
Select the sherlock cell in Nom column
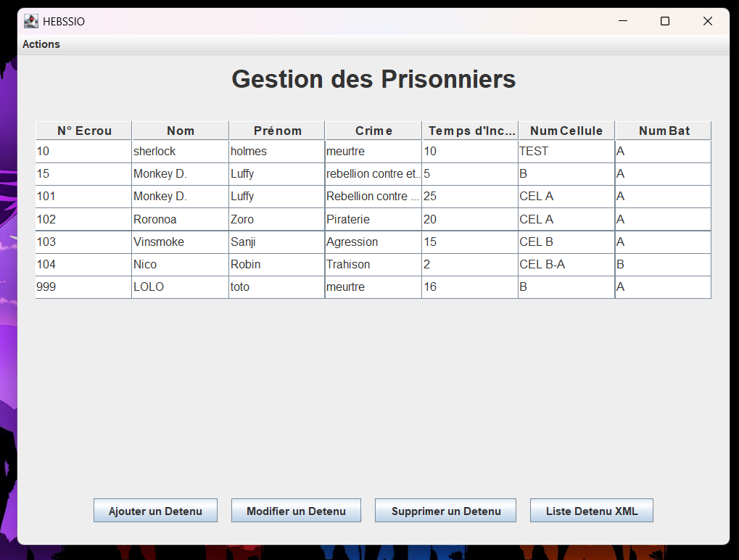[x=180, y=152]
